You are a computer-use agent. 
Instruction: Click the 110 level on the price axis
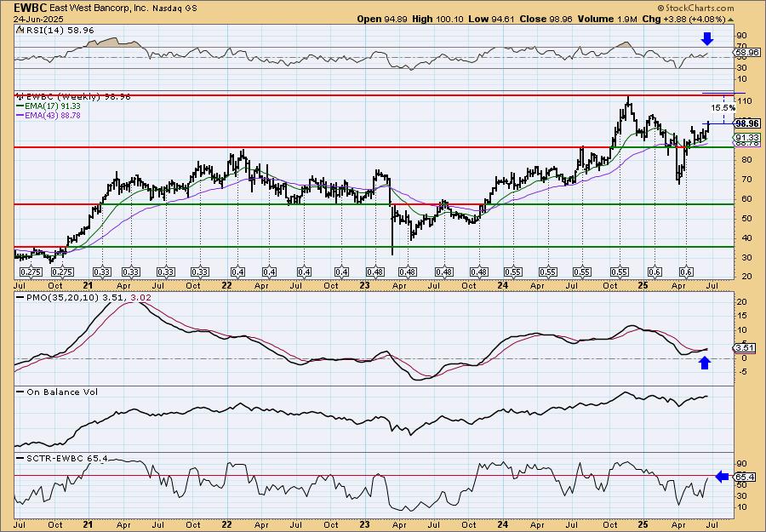point(744,100)
